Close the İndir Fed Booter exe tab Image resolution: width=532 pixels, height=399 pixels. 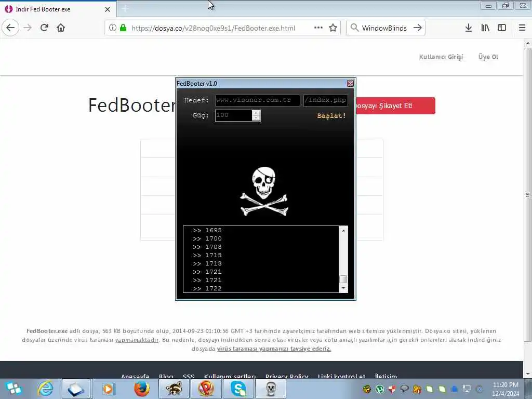pos(108,9)
